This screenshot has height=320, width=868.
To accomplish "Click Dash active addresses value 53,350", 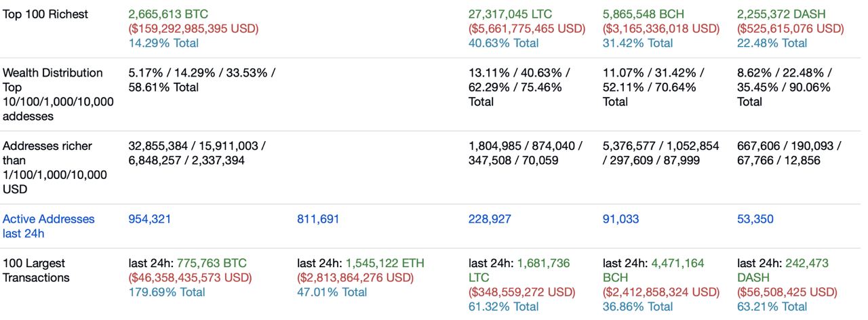I will click(755, 219).
